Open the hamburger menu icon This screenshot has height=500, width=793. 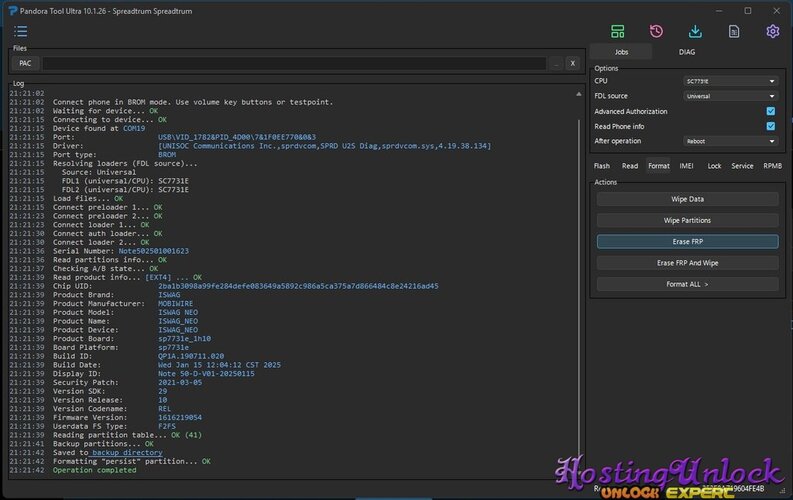21,31
